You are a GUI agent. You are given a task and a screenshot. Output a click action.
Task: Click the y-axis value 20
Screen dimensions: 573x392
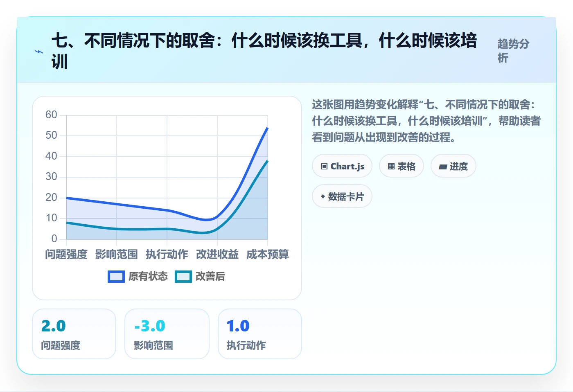tap(51, 197)
